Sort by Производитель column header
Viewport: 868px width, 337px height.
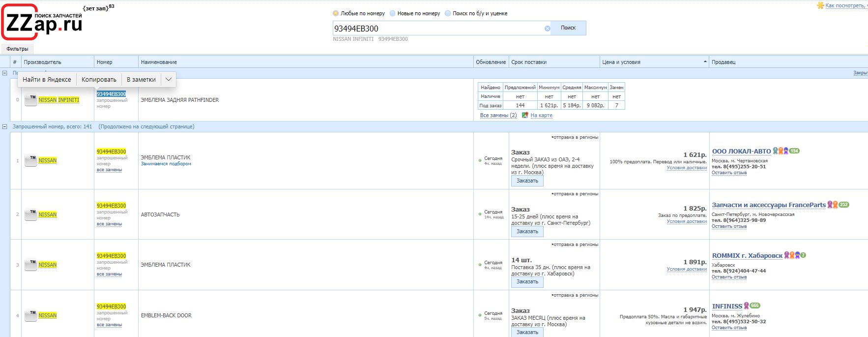pos(58,62)
